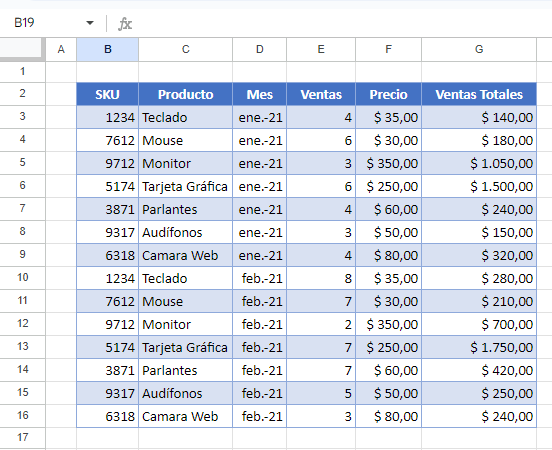
Task: Open the Name box dropdown arrow
Action: (90, 23)
